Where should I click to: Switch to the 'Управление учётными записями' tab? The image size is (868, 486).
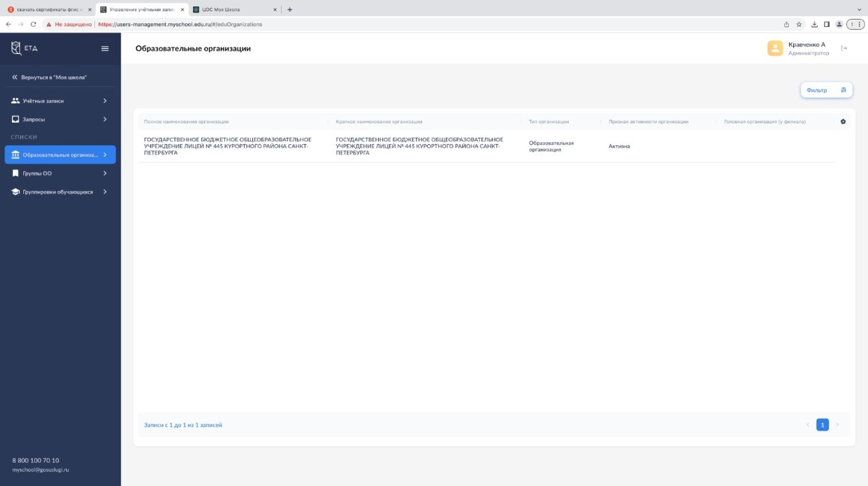pos(142,9)
